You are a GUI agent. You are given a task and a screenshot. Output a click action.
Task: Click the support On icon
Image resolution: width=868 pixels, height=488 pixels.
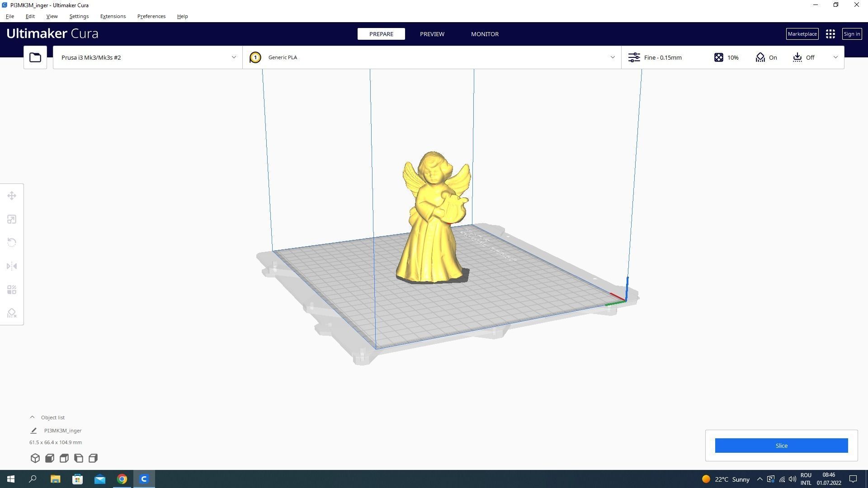coord(760,57)
